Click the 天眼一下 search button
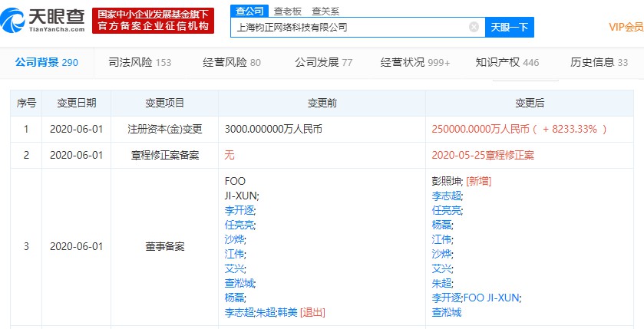This screenshot has height=329, width=644. click(509, 27)
